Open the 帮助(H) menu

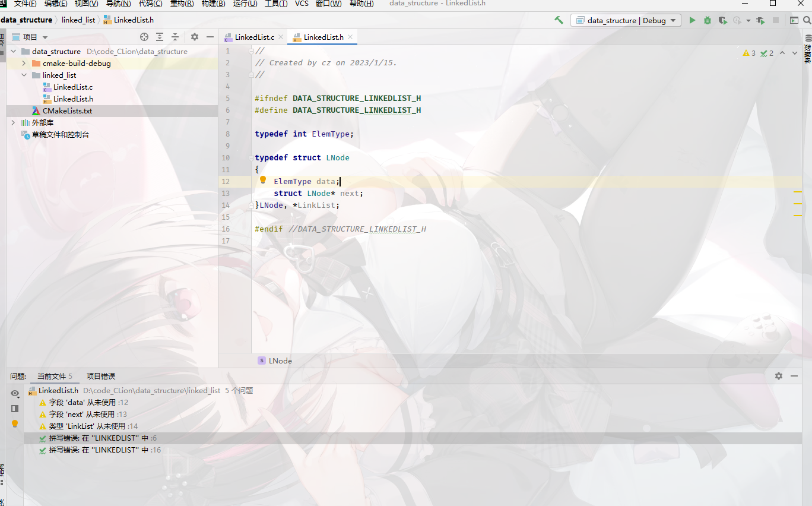click(361, 4)
